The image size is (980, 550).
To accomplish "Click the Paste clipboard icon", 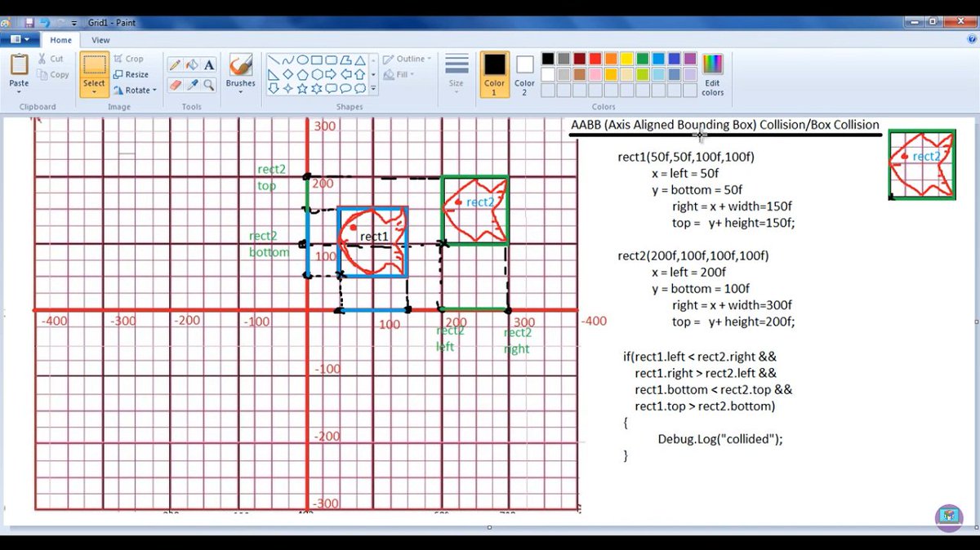I will tap(19, 64).
